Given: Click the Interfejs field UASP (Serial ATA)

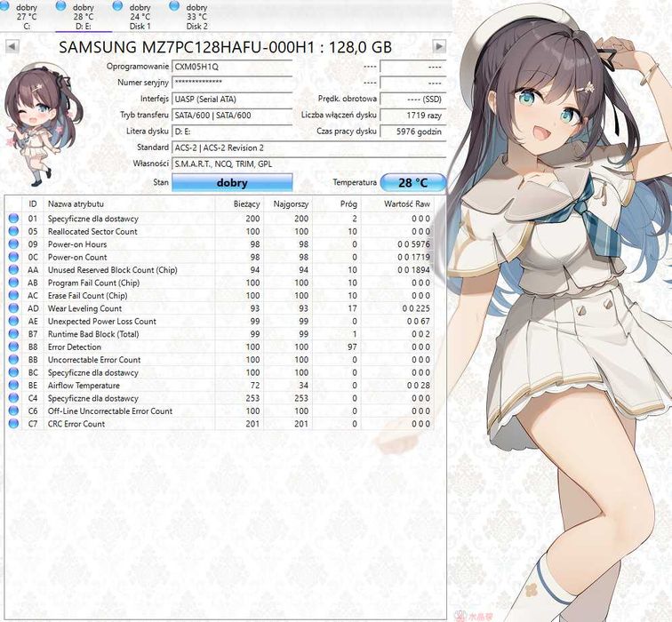Looking at the screenshot, I should (232, 99).
